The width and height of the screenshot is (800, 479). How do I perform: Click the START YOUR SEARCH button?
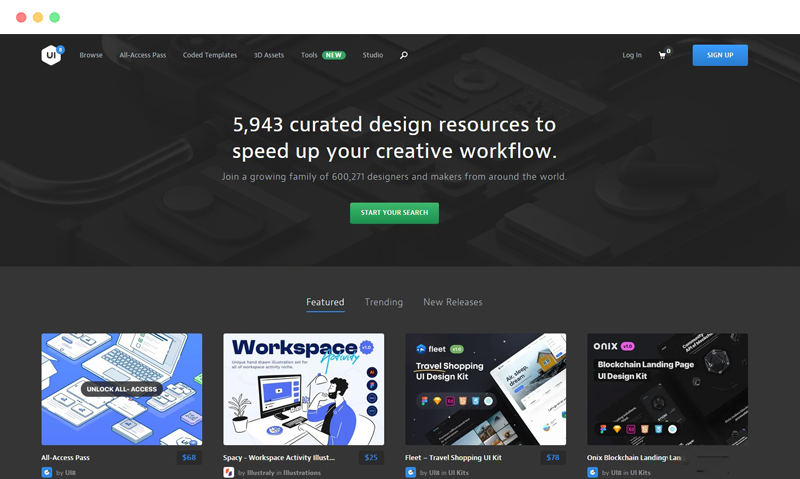point(394,213)
